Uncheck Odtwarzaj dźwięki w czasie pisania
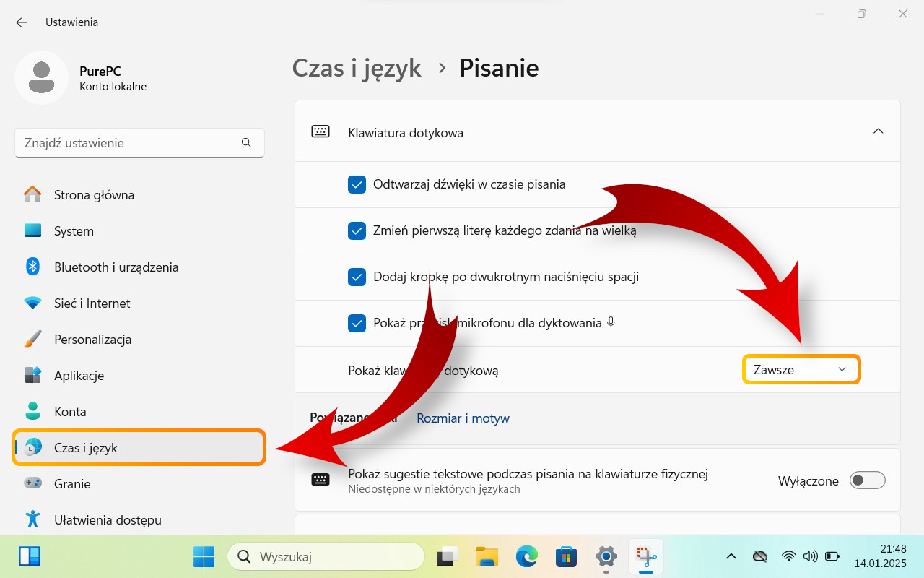 tap(357, 184)
